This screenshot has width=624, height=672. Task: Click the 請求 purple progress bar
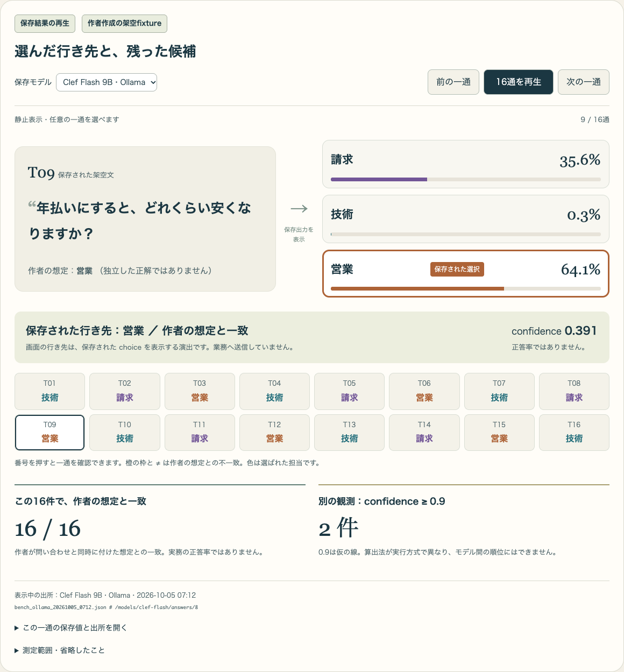coord(466,179)
